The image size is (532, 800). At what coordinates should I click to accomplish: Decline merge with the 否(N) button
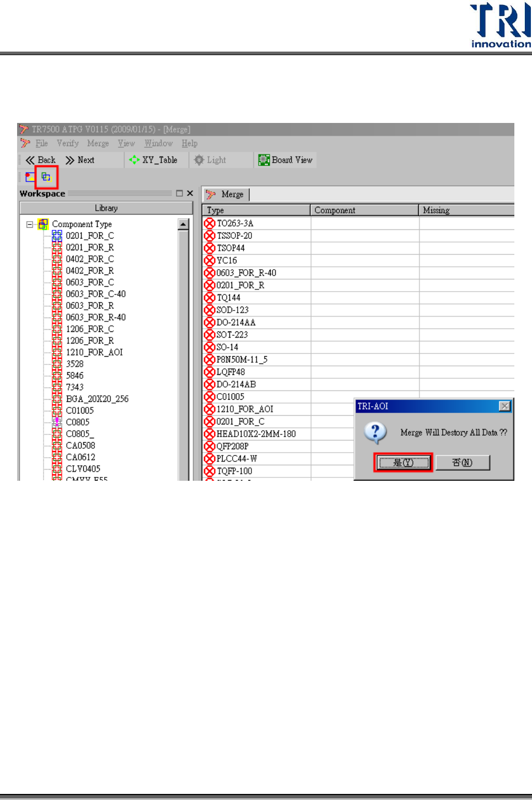(463, 463)
